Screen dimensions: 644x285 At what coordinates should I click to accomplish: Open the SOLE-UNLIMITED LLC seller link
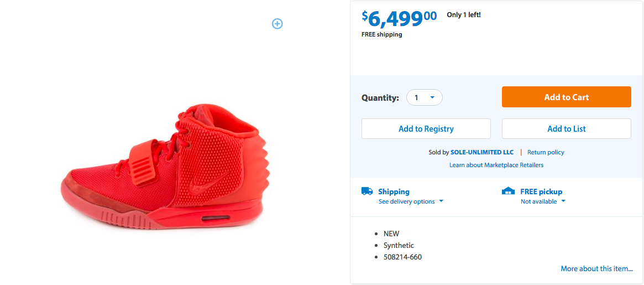tap(482, 152)
